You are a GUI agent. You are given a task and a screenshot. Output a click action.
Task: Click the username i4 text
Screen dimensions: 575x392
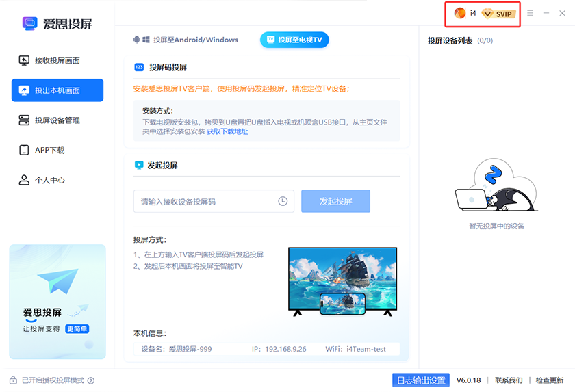(473, 13)
